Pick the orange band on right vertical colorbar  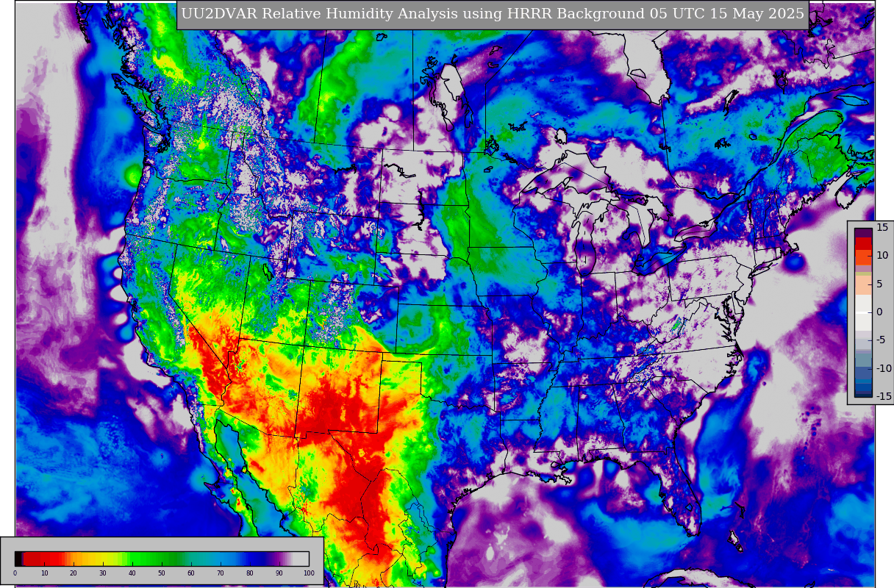(x=863, y=257)
